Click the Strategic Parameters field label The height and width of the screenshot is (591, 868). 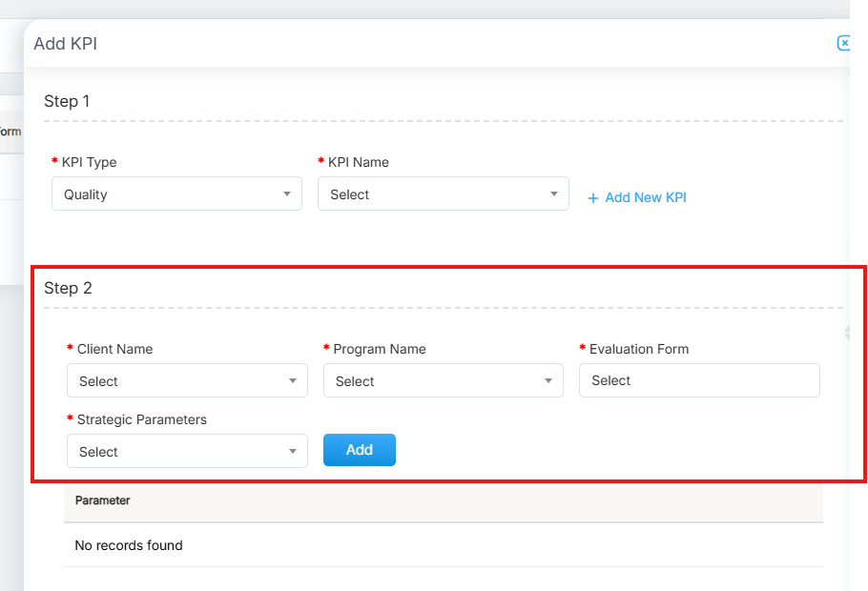(x=141, y=419)
